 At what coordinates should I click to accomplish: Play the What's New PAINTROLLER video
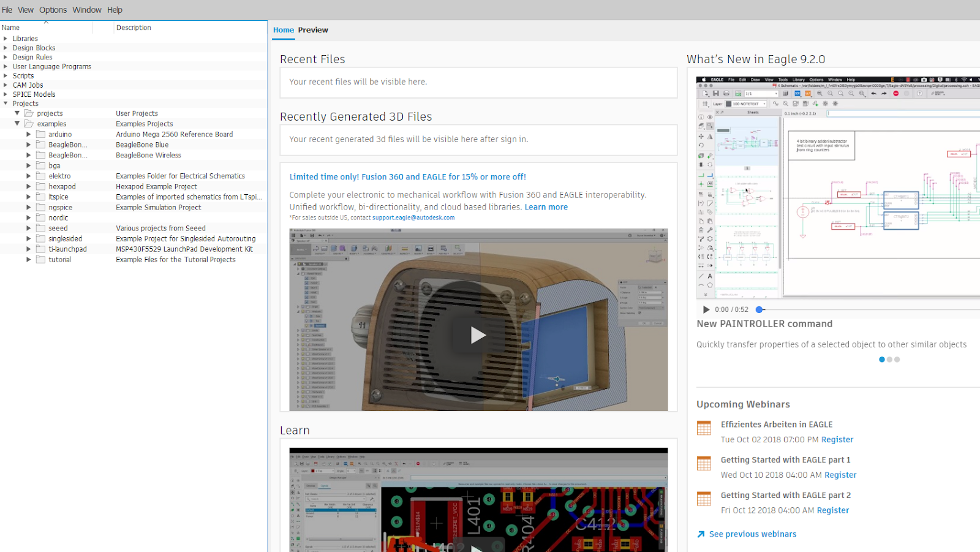[x=706, y=309]
